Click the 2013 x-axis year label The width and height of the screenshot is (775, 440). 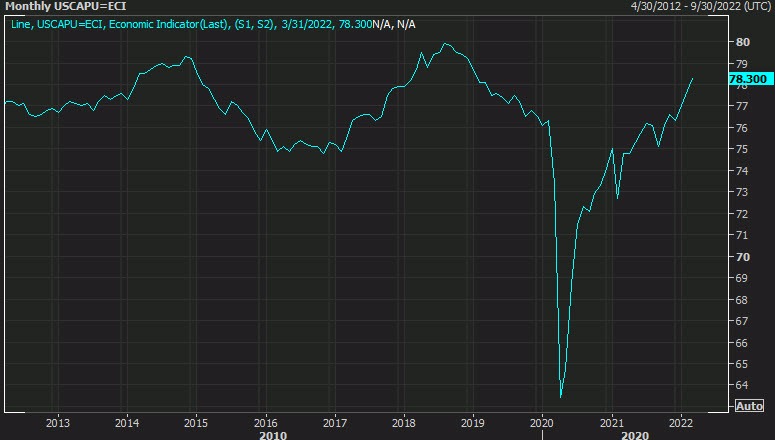pos(58,423)
